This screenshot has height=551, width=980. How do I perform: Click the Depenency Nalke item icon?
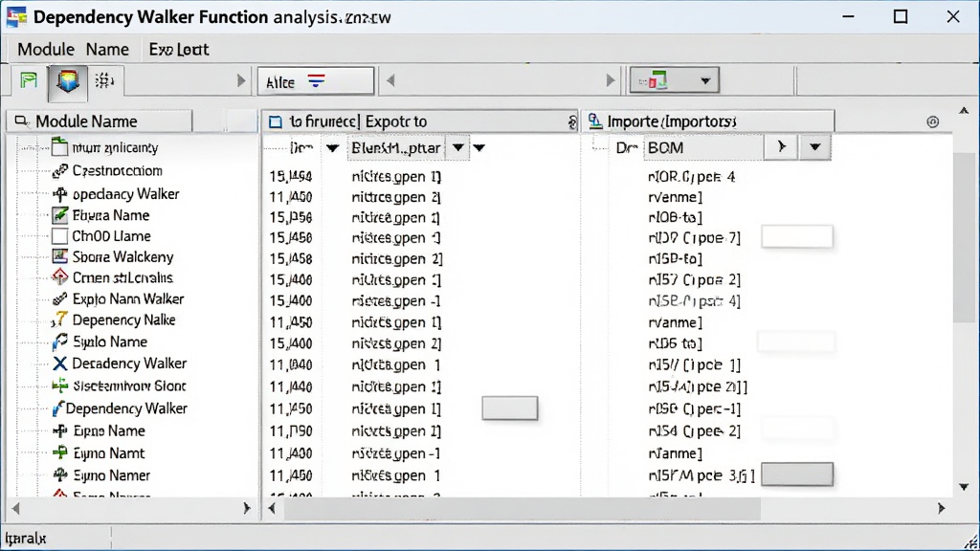coord(58,320)
